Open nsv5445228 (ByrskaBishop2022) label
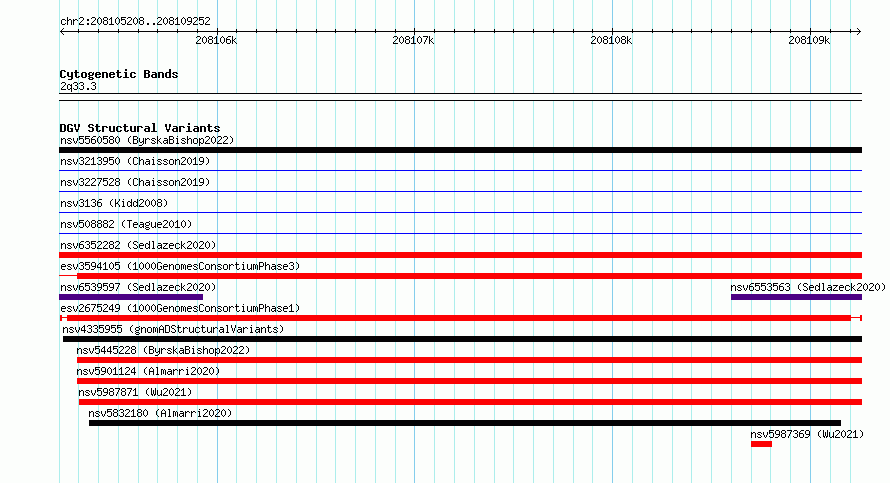The image size is (890, 483). (x=163, y=350)
